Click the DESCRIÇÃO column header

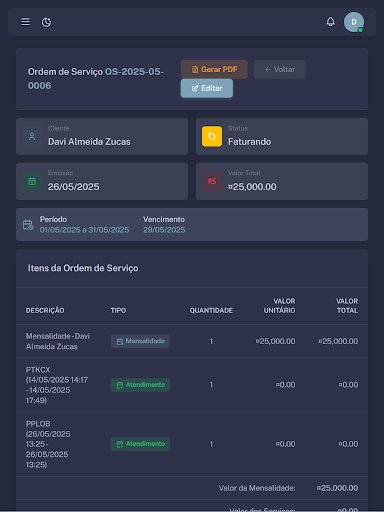tap(45, 310)
